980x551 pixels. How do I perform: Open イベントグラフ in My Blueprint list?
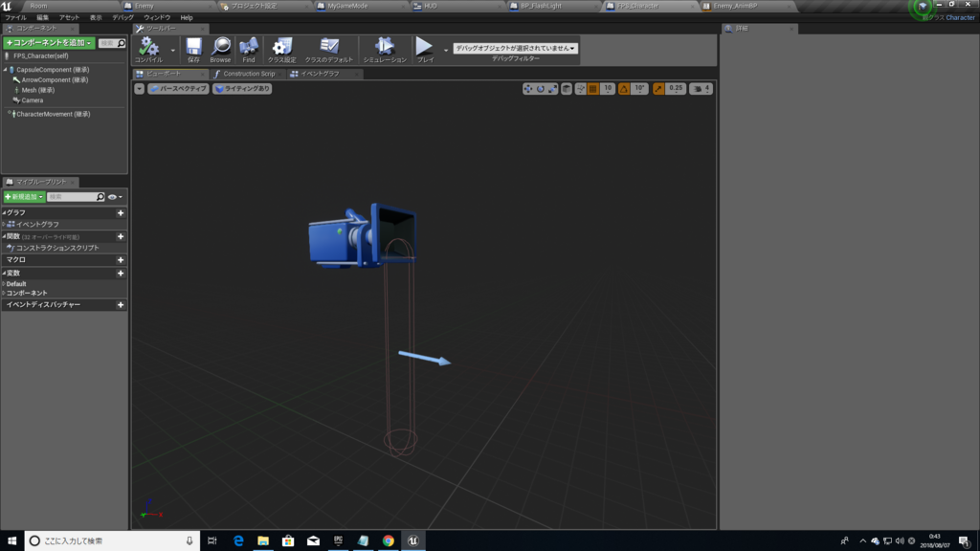[37, 224]
